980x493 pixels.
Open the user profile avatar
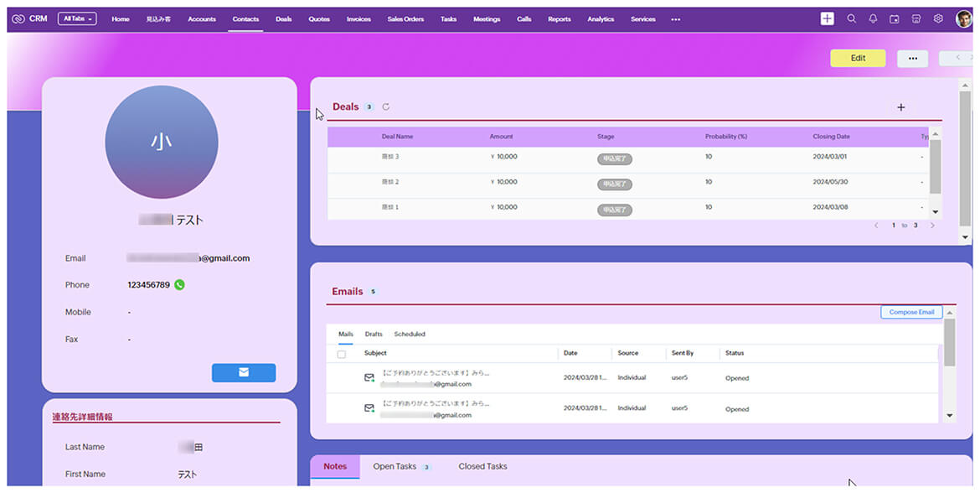[x=963, y=18]
